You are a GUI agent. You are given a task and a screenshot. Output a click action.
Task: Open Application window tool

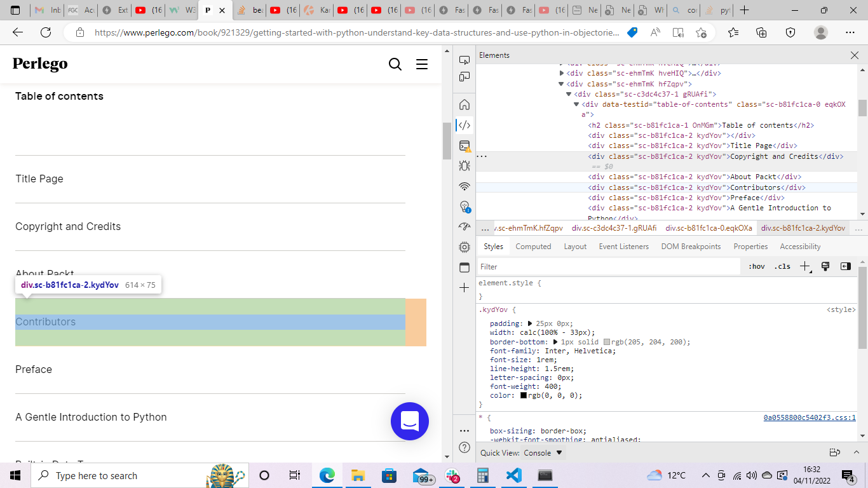465,268
